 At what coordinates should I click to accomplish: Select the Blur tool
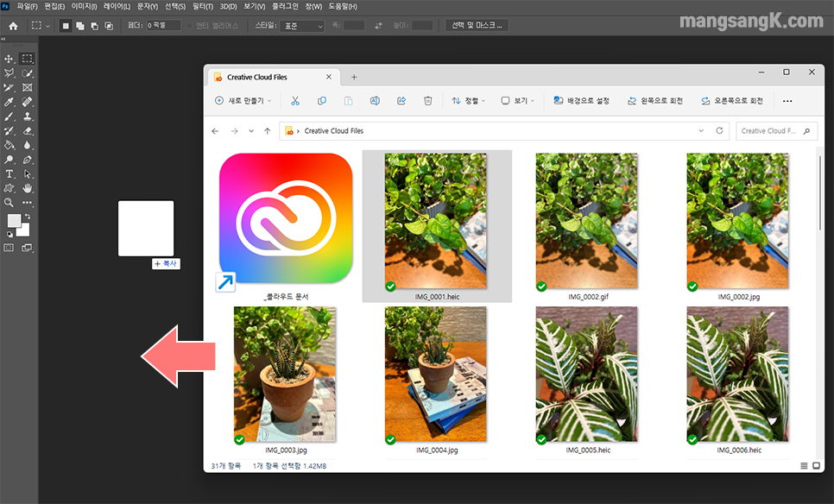(x=27, y=145)
